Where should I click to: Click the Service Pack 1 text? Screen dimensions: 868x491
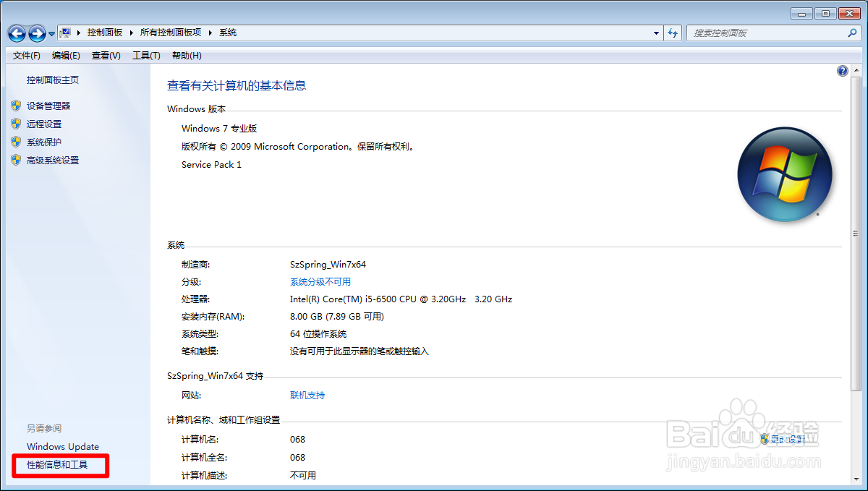pos(211,165)
